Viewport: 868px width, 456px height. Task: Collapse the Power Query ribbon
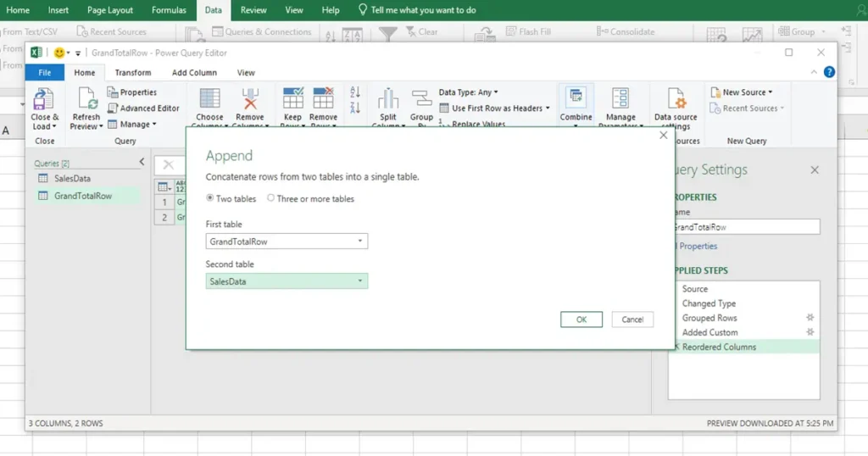pyautogui.click(x=814, y=72)
